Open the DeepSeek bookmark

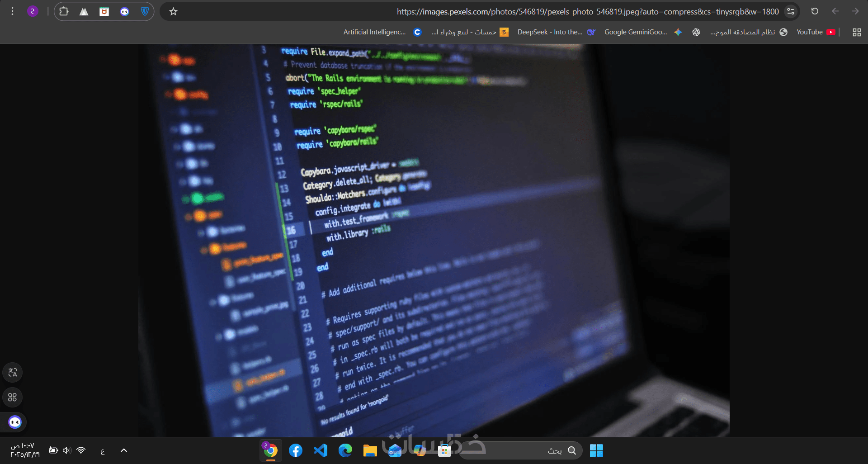pos(557,32)
